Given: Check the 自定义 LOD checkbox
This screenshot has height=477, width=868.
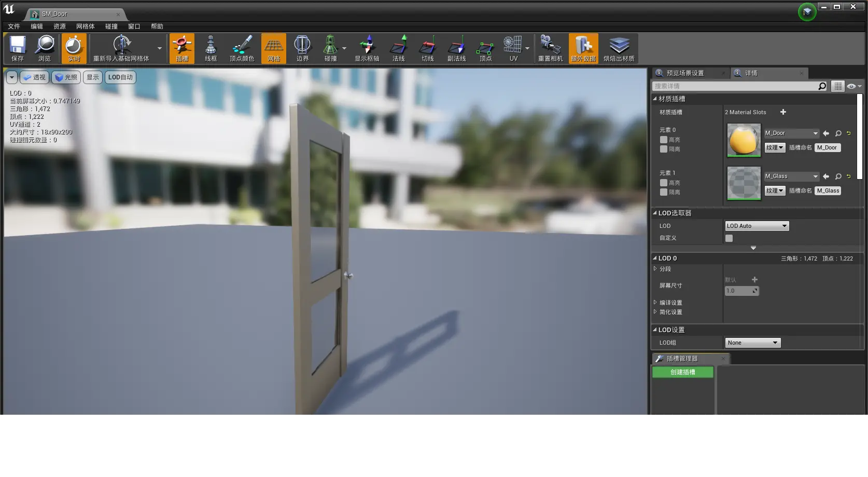Looking at the screenshot, I should point(729,238).
